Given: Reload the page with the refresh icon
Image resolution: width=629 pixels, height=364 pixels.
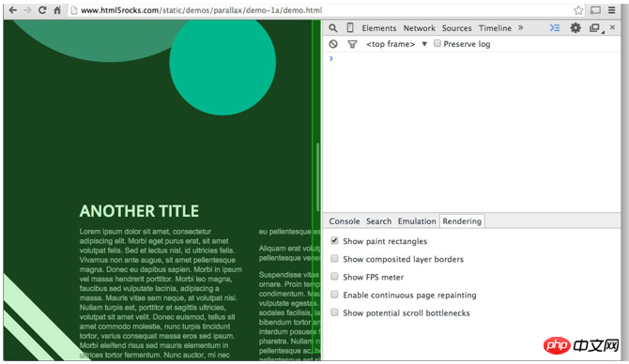Looking at the screenshot, I should (x=42, y=10).
